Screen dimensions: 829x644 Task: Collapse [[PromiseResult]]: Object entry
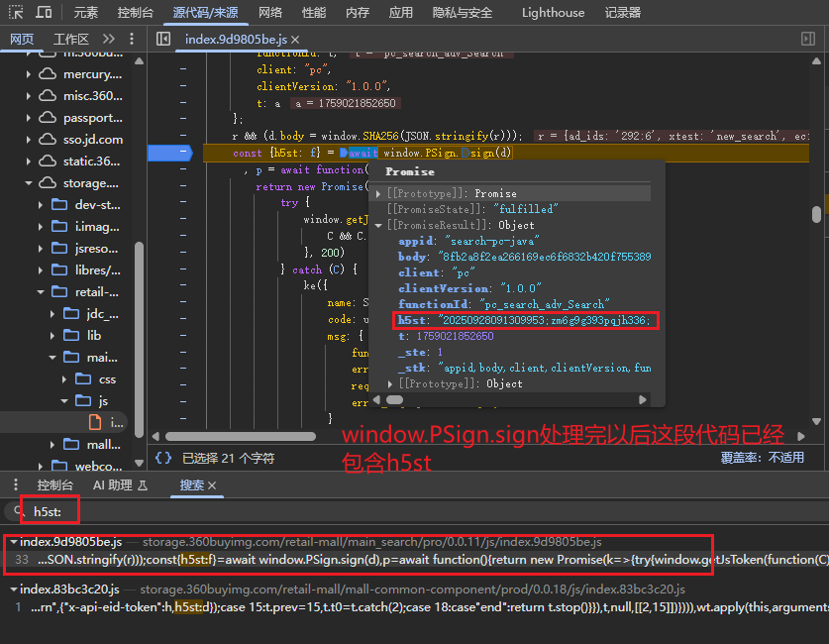click(378, 225)
